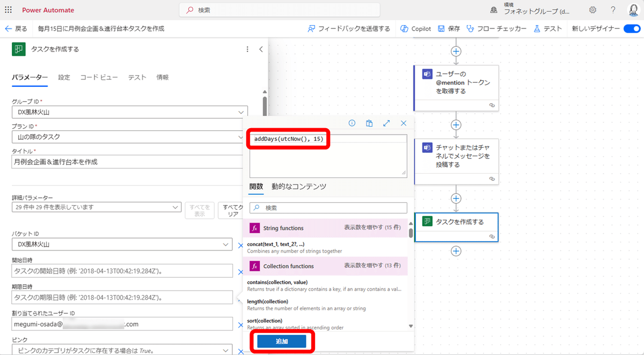Choose length(collection) function
This screenshot has width=644, height=355.
325,305
